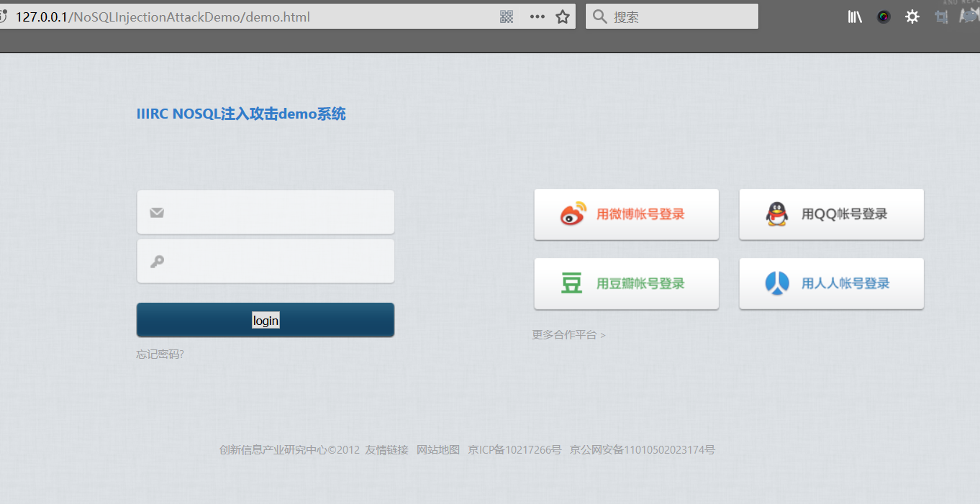This screenshot has width=980, height=504.
Task: Click the IIRC NOSQL demo system title
Action: pyautogui.click(x=241, y=114)
